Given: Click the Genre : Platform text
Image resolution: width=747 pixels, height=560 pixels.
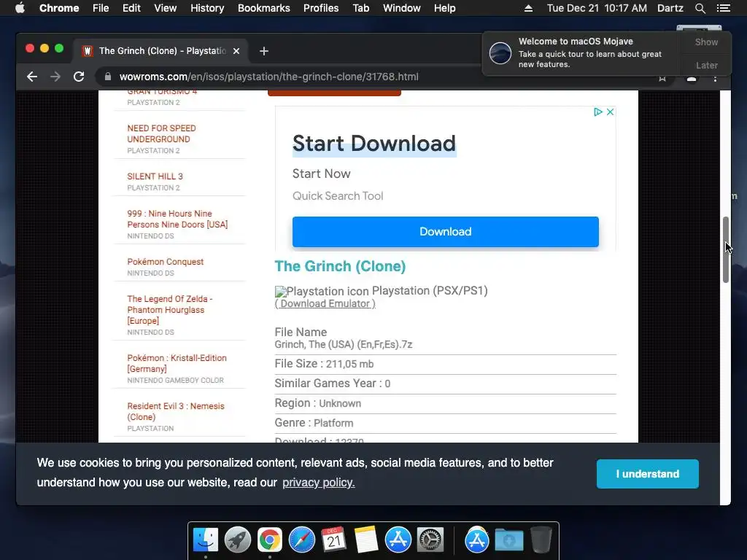Looking at the screenshot, I should pos(314,423).
